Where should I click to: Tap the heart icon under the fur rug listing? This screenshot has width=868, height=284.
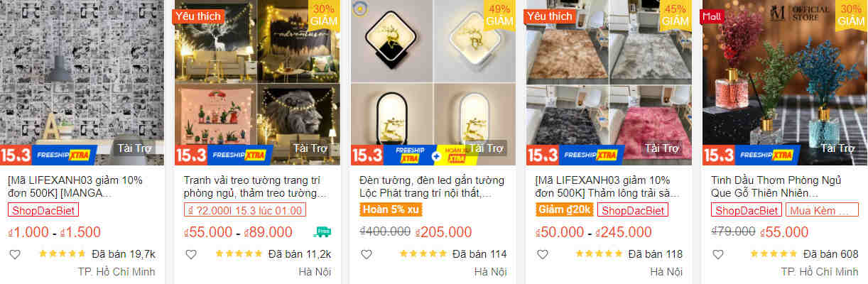[x=542, y=254]
